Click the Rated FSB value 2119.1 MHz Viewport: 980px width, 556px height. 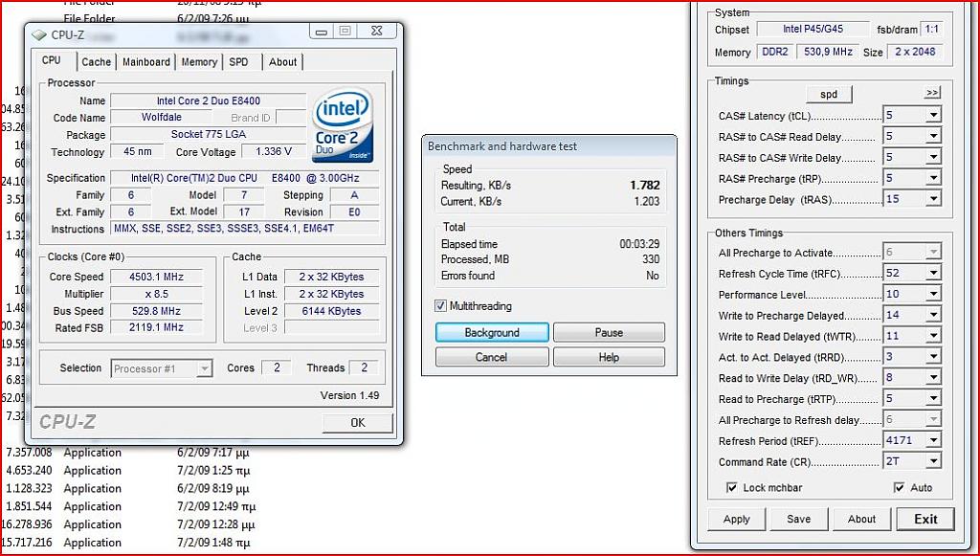click(156, 327)
